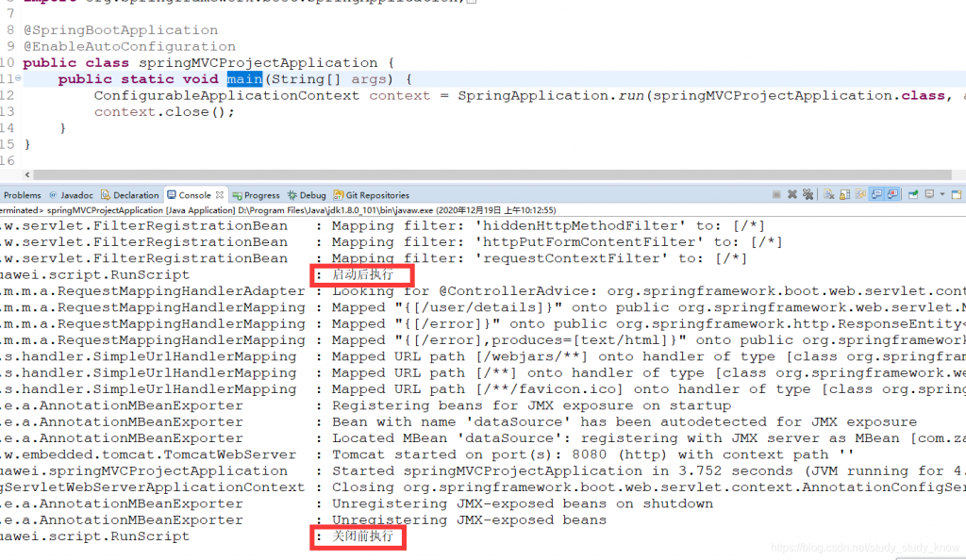
Task: Click the highlighted main method name
Action: coord(243,79)
